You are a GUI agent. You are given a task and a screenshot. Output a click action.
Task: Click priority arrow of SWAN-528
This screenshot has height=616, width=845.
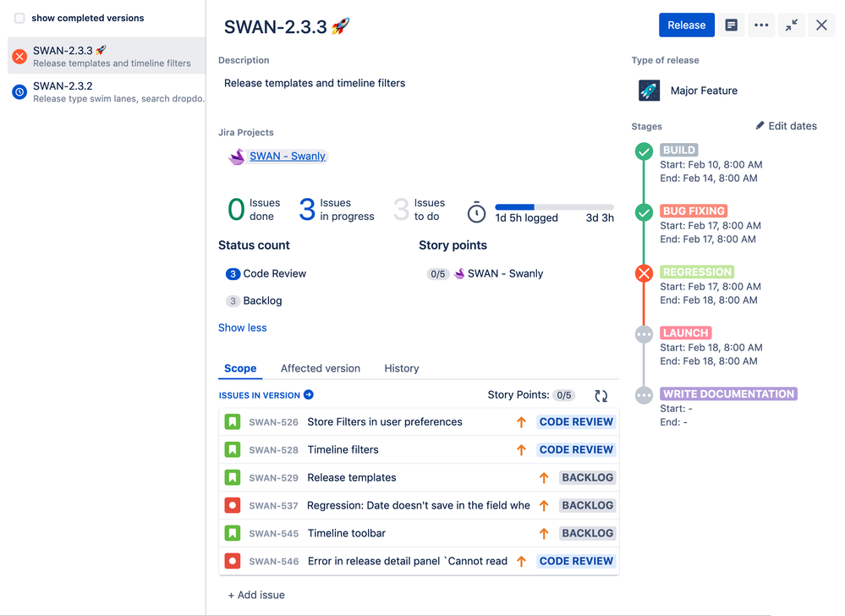coord(521,450)
